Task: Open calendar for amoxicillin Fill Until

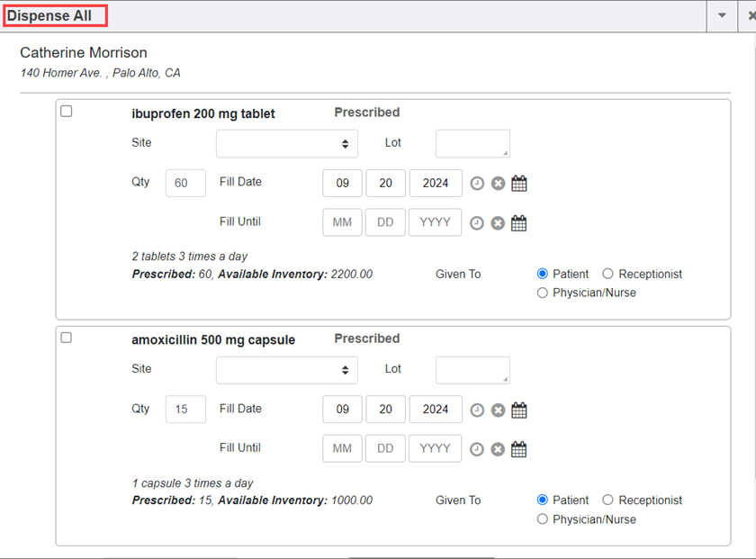Action: [x=519, y=449]
